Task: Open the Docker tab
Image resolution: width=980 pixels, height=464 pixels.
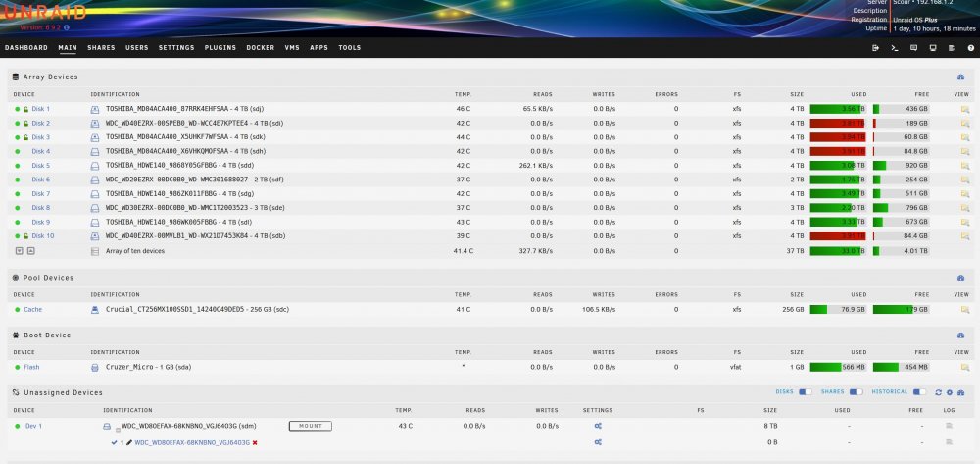Action: click(260, 47)
